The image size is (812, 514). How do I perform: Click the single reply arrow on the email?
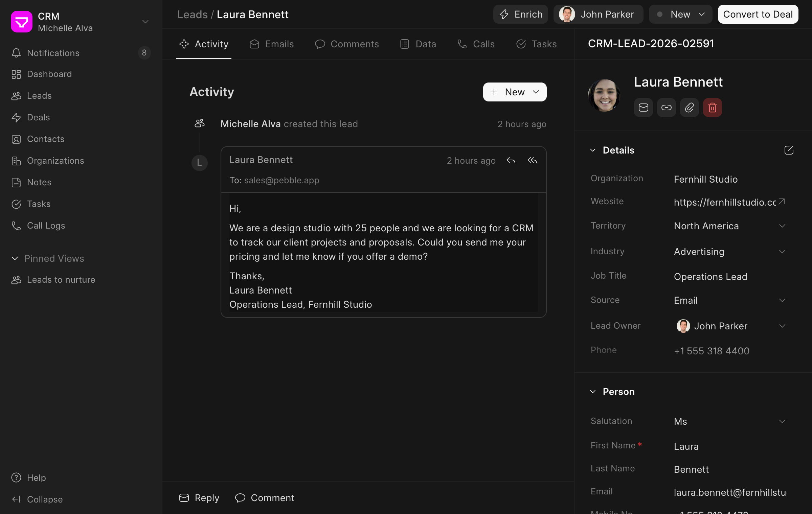click(511, 160)
